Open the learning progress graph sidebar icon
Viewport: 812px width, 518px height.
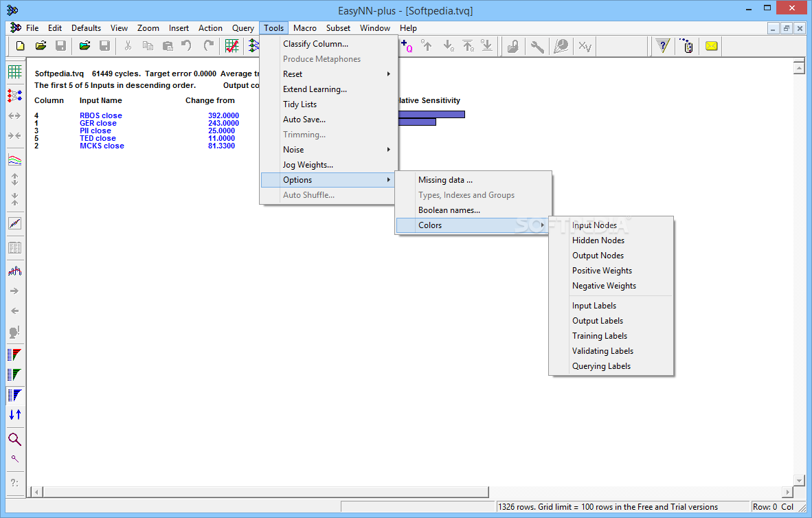tap(15, 160)
